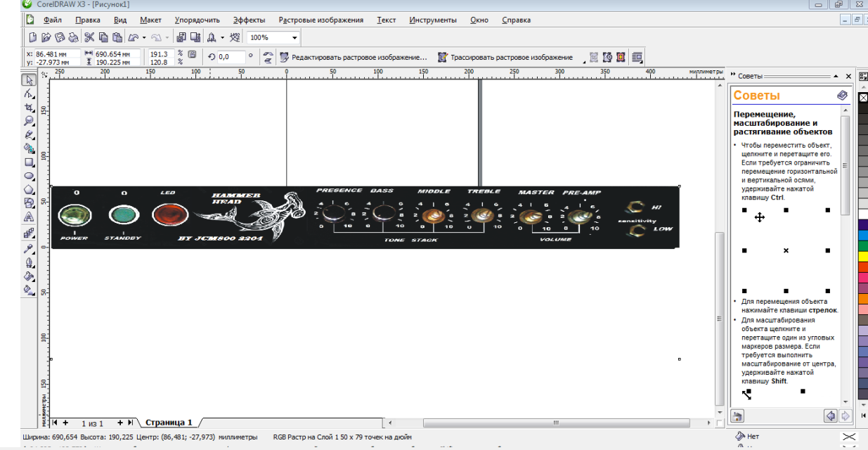Viewport: 868px width, 450px height.
Task: Select the Smart Fill tool
Action: (29, 149)
